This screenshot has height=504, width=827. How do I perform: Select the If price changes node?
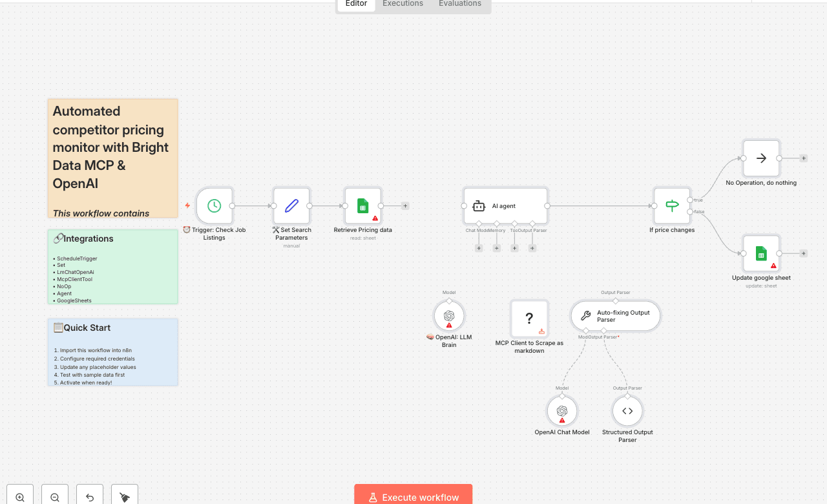click(672, 205)
